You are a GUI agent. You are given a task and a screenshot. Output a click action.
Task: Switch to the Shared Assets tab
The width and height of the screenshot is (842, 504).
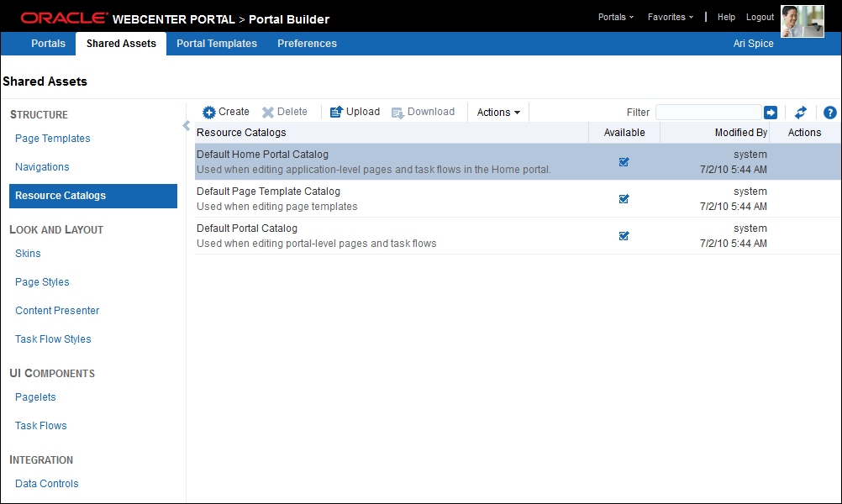pos(121,44)
